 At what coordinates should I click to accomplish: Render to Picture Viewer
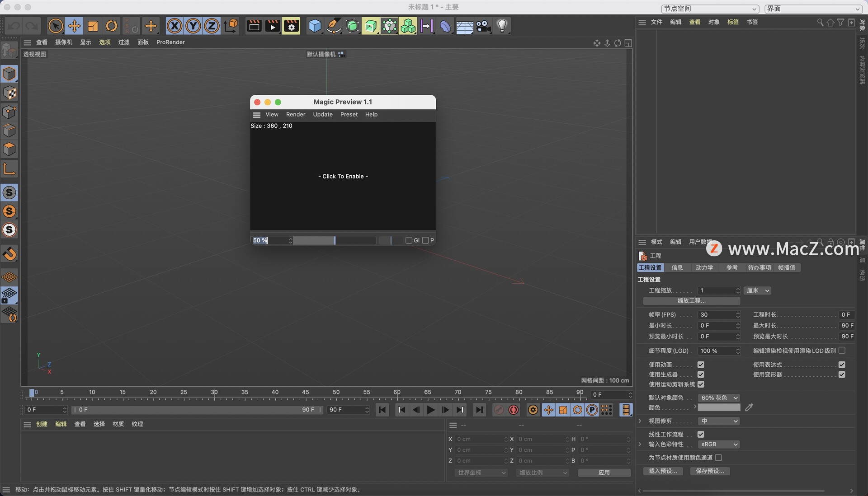pos(273,26)
